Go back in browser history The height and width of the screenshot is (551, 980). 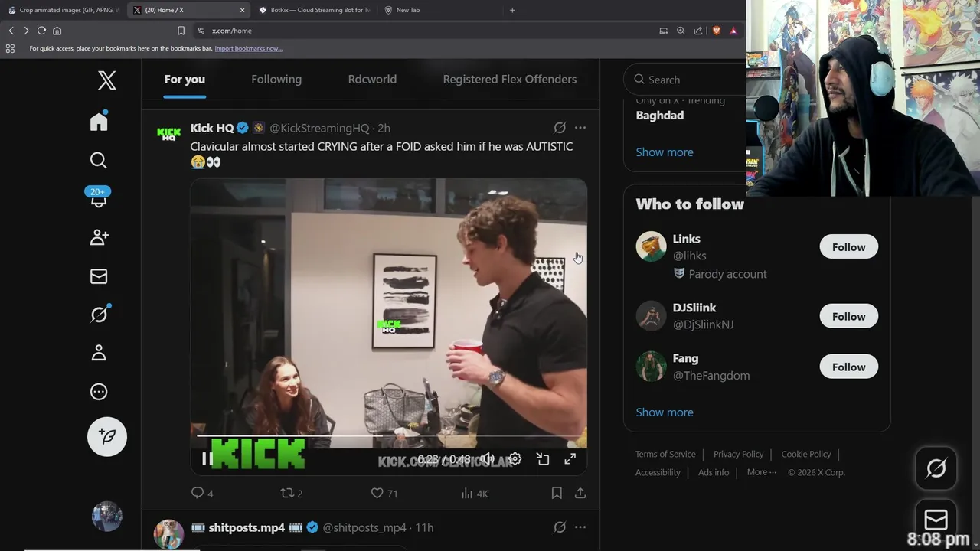(11, 31)
